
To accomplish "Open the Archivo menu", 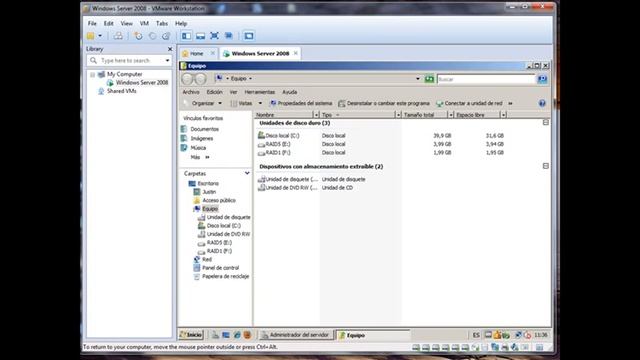I will (191, 92).
